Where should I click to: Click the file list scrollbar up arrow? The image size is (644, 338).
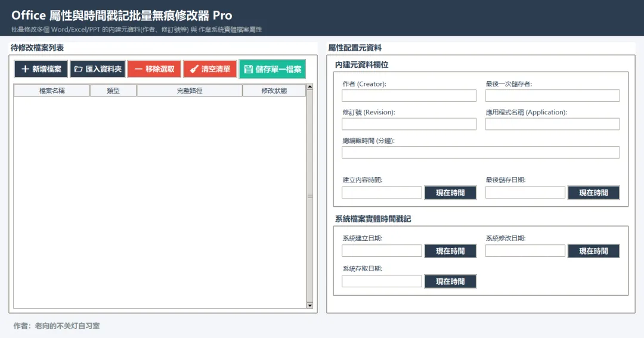click(309, 86)
